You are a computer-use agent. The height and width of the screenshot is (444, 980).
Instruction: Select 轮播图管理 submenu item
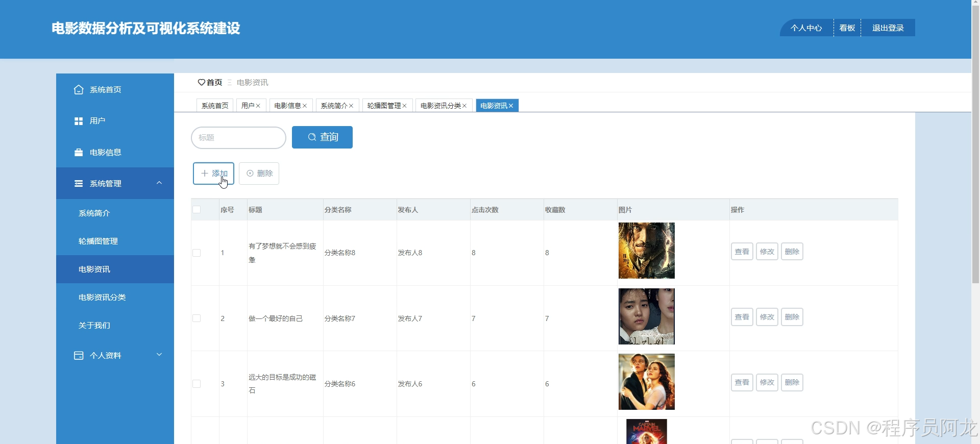click(x=115, y=241)
